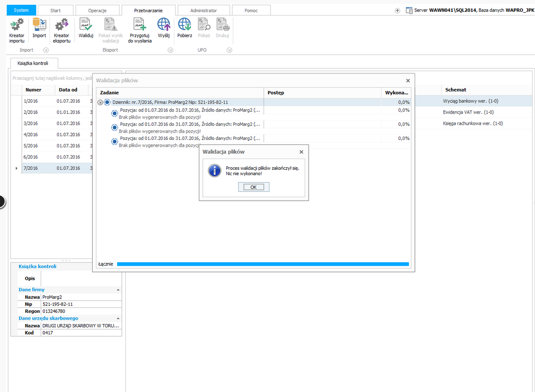Click the Nazwa field containing ProMarg2
The image size is (535, 392).
point(81,297)
